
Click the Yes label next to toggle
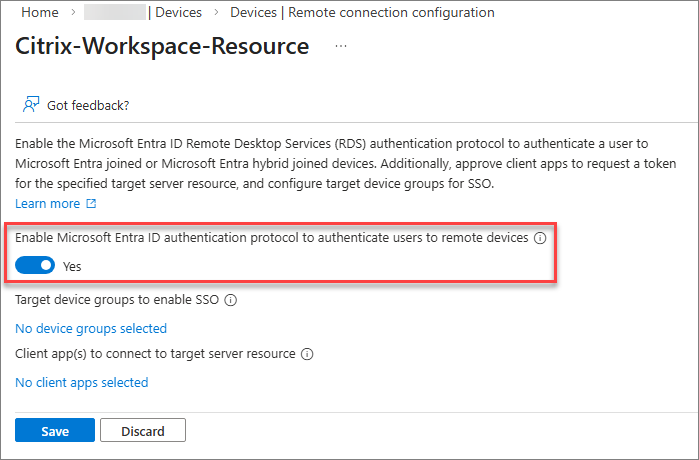click(x=72, y=267)
